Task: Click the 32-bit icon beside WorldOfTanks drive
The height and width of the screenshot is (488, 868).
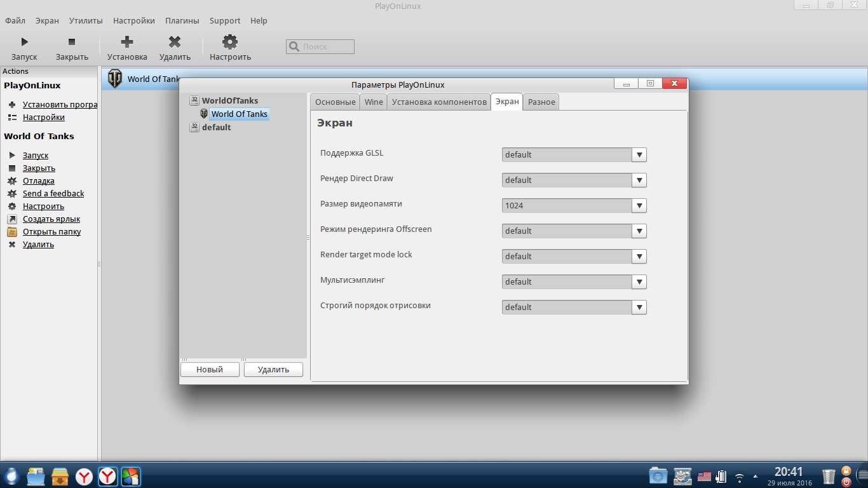Action: click(194, 100)
